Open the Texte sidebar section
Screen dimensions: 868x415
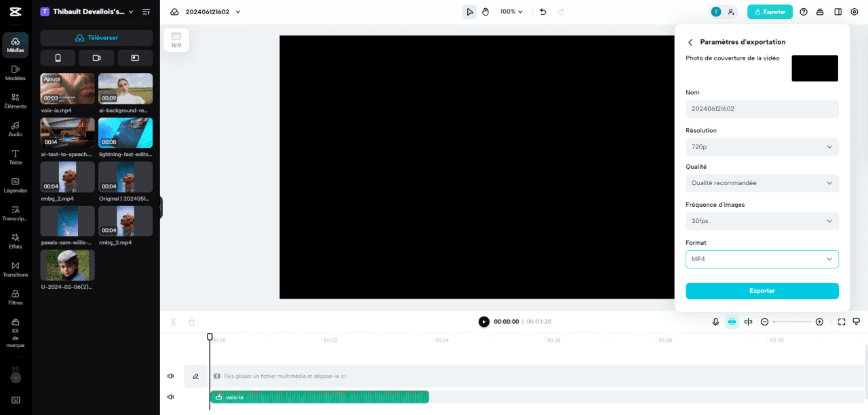(16, 157)
